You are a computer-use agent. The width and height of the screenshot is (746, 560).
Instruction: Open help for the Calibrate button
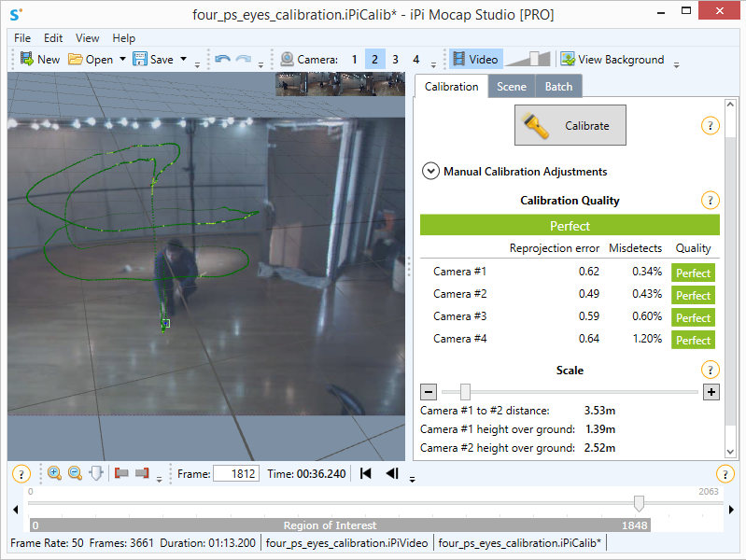tap(711, 126)
